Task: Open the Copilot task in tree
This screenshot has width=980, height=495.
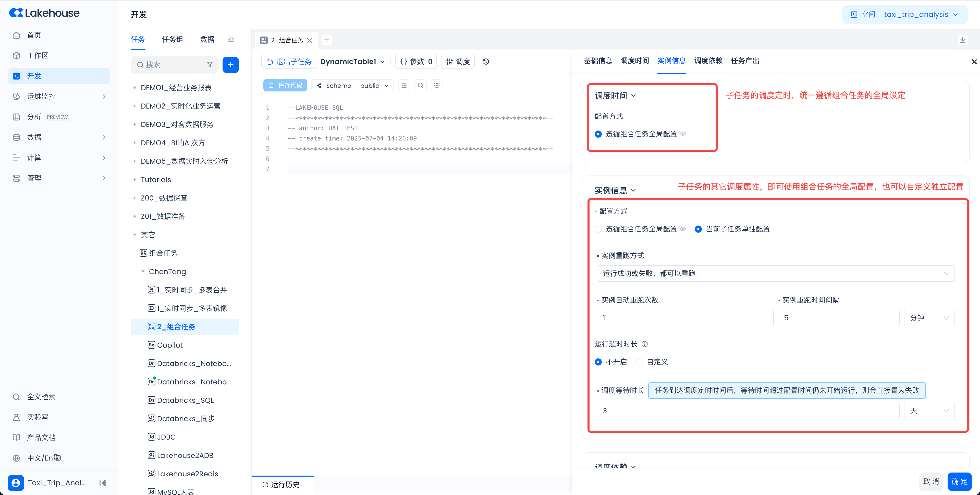Action: pyautogui.click(x=170, y=345)
